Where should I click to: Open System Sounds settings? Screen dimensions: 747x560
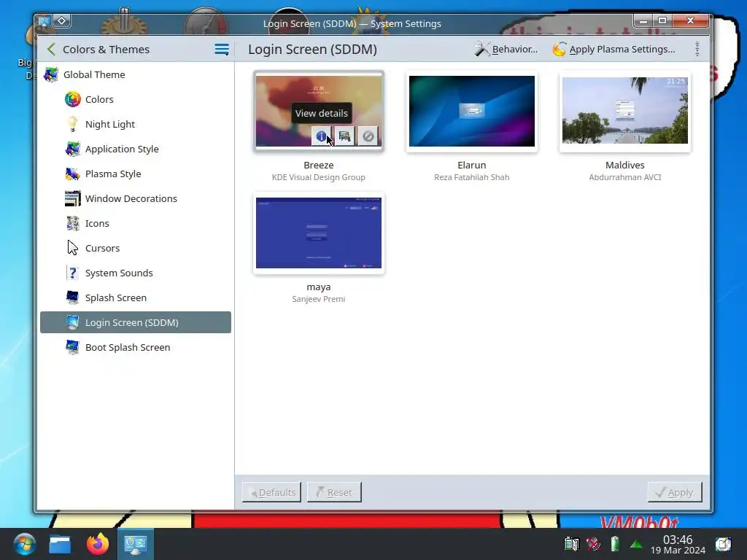(x=136, y=273)
